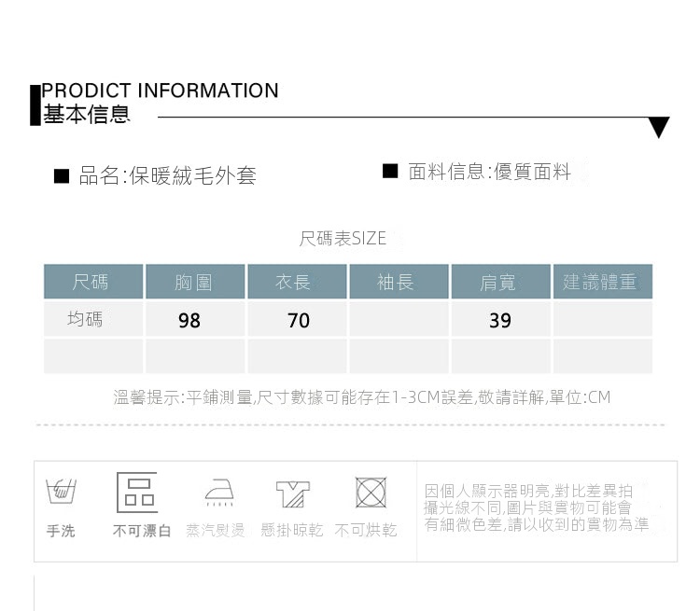
Task: Click the 袖長 column header
Action: click(x=399, y=282)
